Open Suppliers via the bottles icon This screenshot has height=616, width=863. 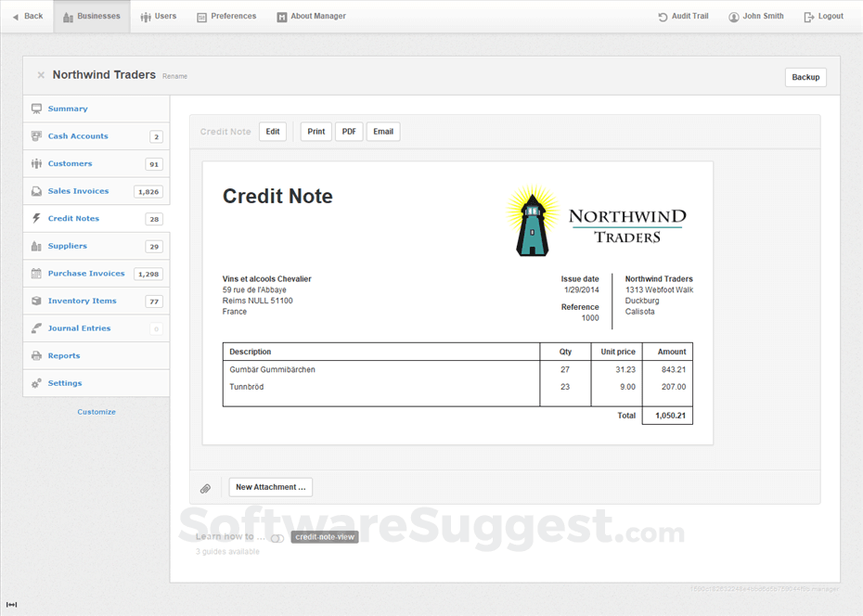pos(36,246)
